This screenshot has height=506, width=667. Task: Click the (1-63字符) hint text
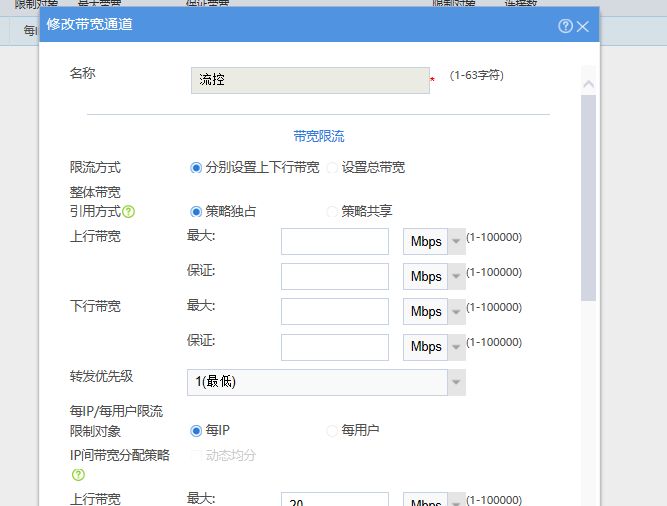476,75
